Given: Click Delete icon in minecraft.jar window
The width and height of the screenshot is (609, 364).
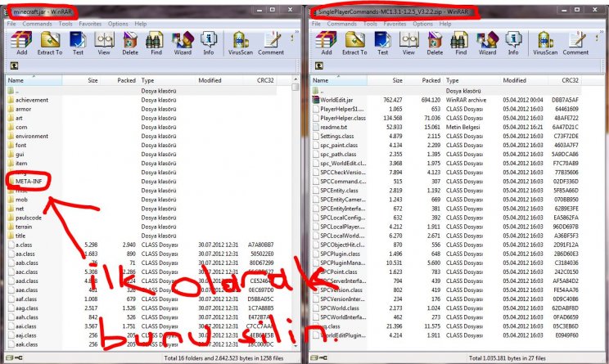Looking at the screenshot, I should (130, 43).
